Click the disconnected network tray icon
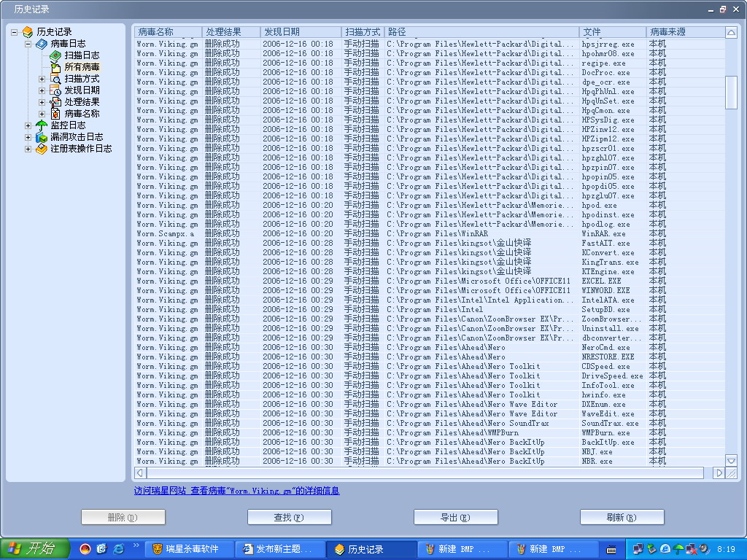This screenshot has height=560, width=747. point(692,549)
